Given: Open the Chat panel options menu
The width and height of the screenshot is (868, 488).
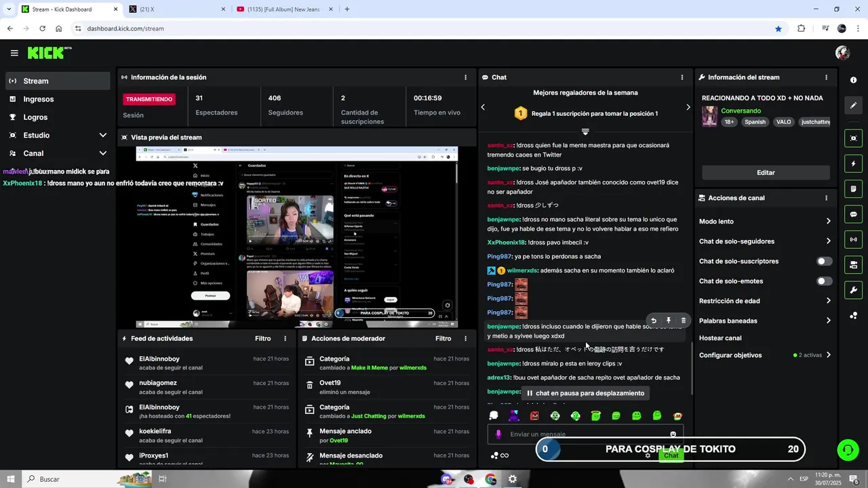Looking at the screenshot, I should click(682, 77).
